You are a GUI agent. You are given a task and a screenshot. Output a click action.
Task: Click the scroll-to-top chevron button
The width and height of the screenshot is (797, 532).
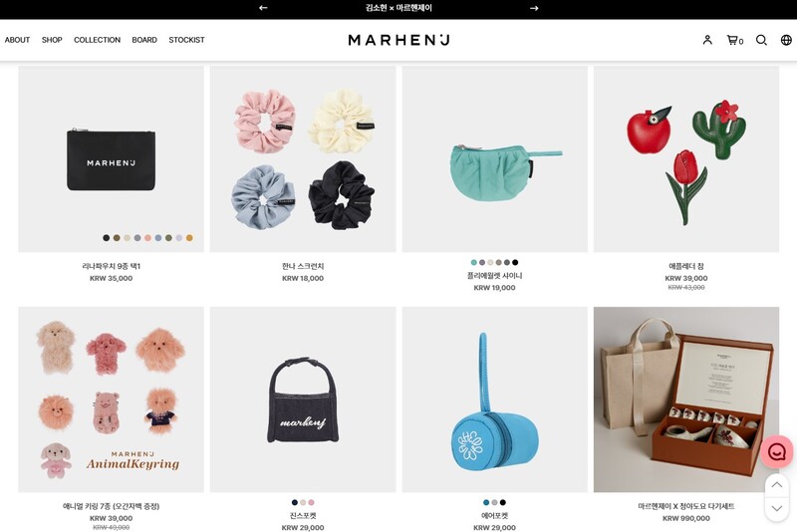(x=777, y=485)
